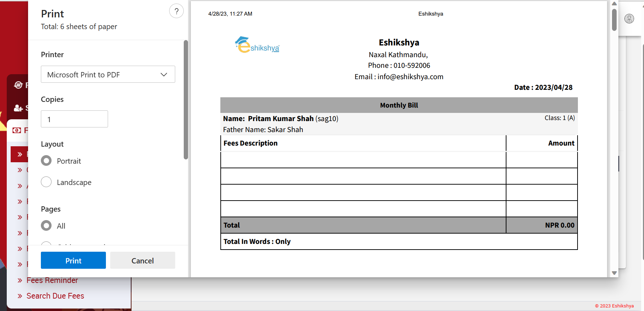The image size is (644, 311).
Task: Open the Microsoft Print to PDF printer dropdown
Action: click(x=108, y=75)
